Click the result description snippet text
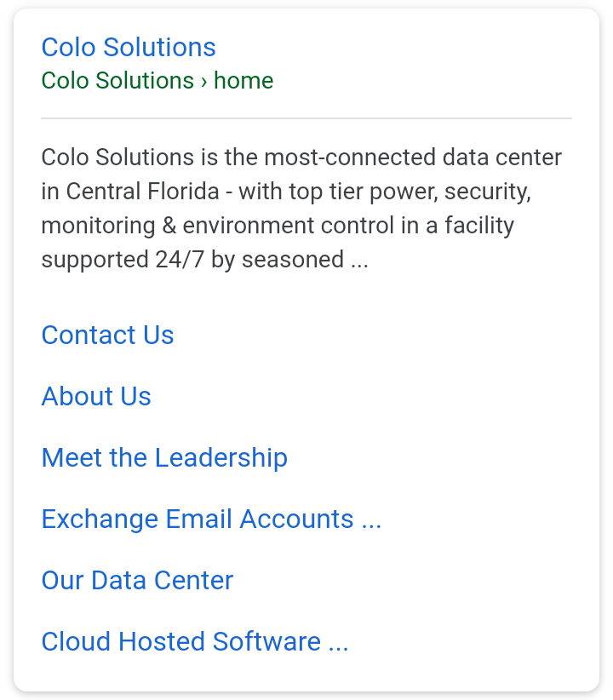This screenshot has height=700, width=613. click(x=289, y=209)
